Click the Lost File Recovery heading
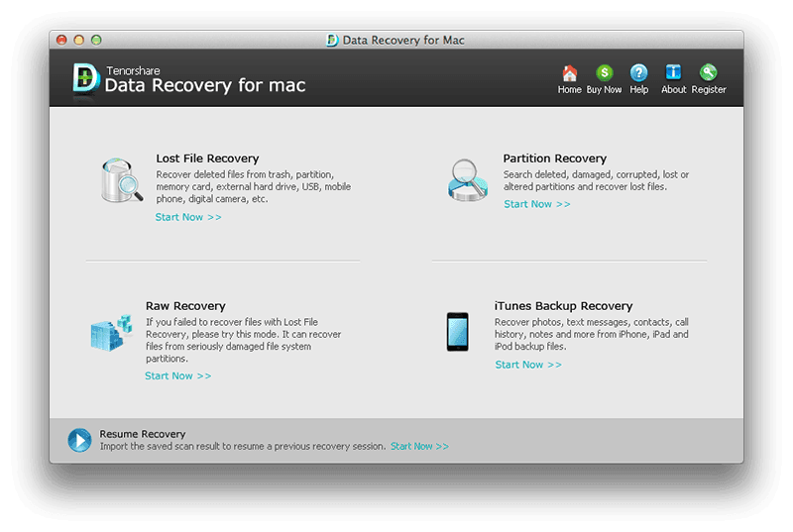This screenshot has width=793, height=532. [207, 159]
